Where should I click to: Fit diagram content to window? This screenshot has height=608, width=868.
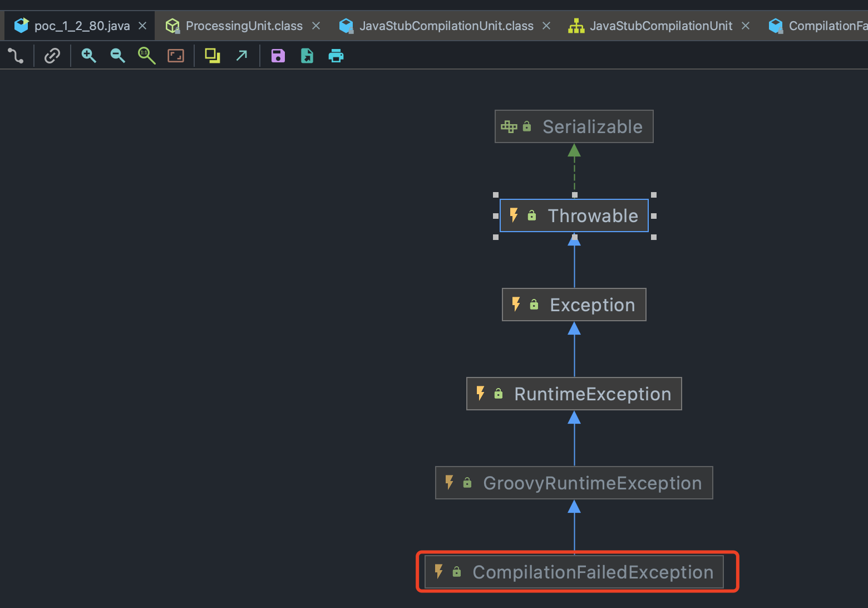click(176, 56)
